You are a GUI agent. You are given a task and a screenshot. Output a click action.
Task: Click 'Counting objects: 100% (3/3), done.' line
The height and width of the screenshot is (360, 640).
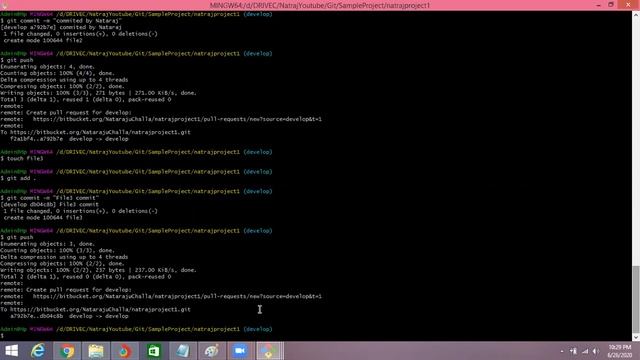pyautogui.click(x=58, y=250)
